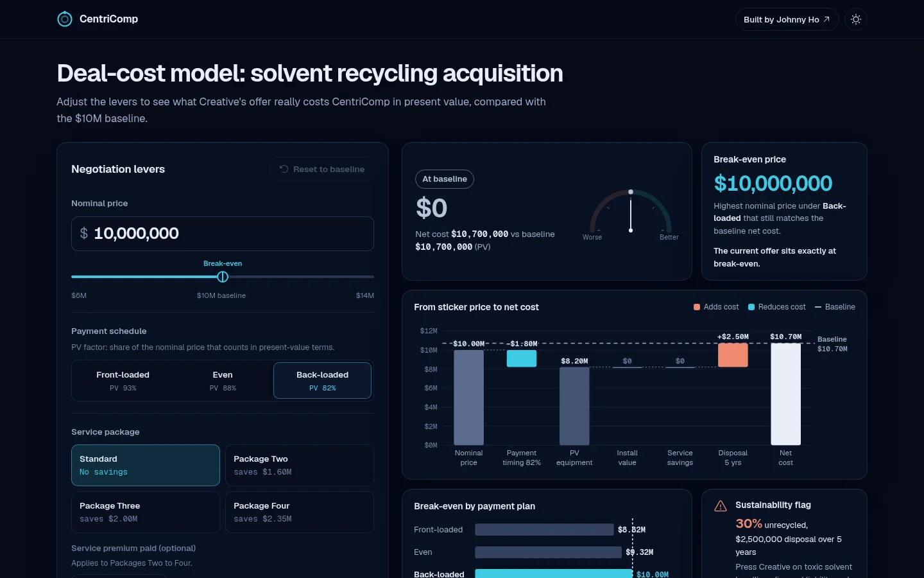Click the CentriComp logo icon
The image size is (924, 578).
click(x=65, y=19)
